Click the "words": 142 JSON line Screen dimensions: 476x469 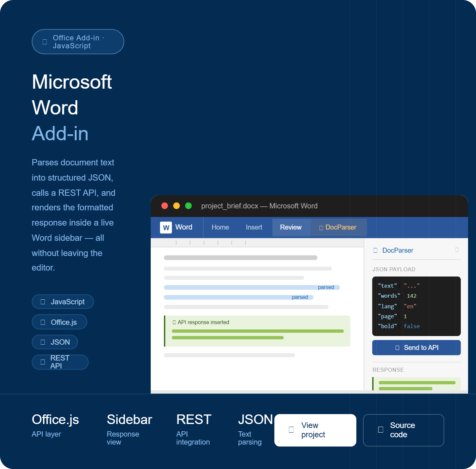[x=397, y=296]
